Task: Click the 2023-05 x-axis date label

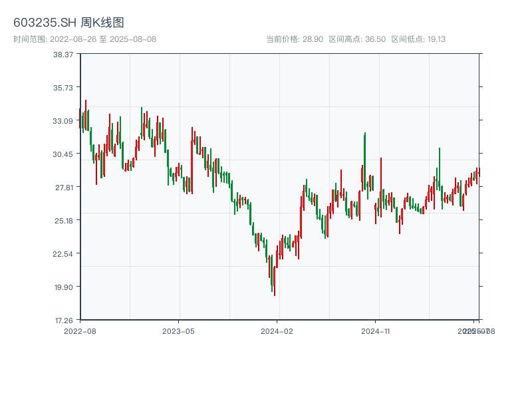Action: [178, 331]
